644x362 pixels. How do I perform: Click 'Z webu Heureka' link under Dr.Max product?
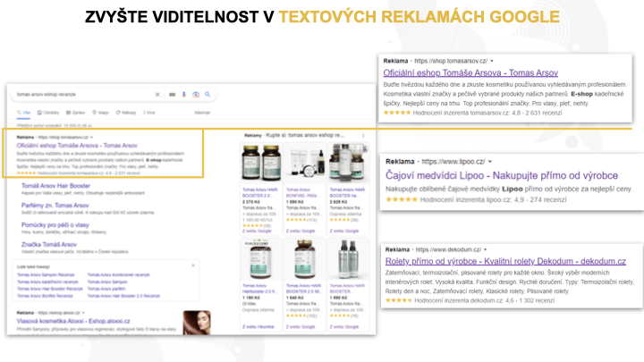(258, 327)
